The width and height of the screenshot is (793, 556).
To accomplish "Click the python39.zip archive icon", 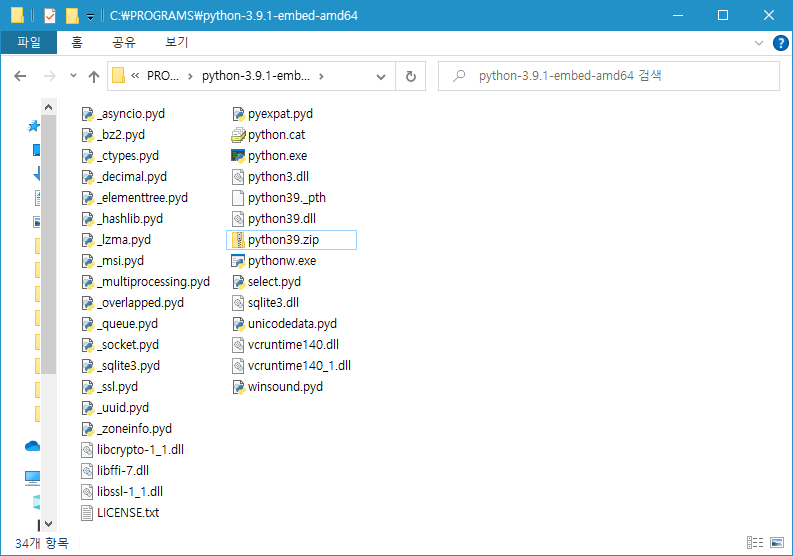I will coord(238,240).
